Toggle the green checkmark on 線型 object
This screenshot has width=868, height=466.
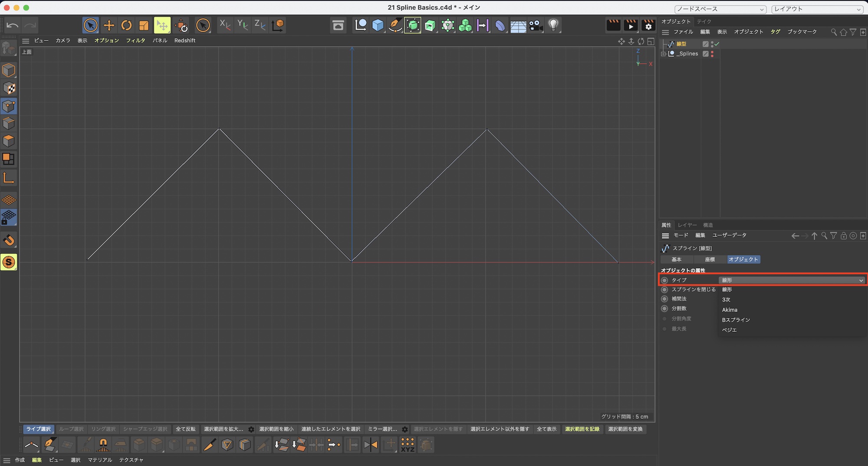717,44
